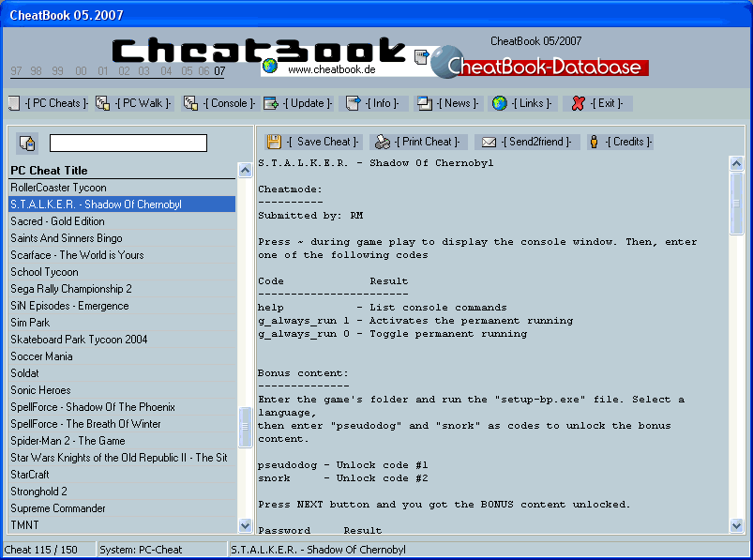Select year 99 in the year bar
The height and width of the screenshot is (560, 753).
[57, 71]
